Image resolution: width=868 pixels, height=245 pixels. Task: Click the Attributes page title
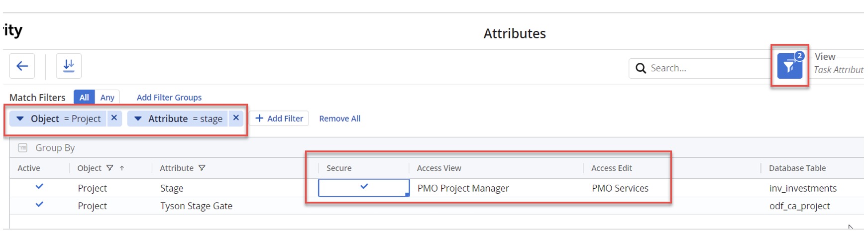pos(515,33)
